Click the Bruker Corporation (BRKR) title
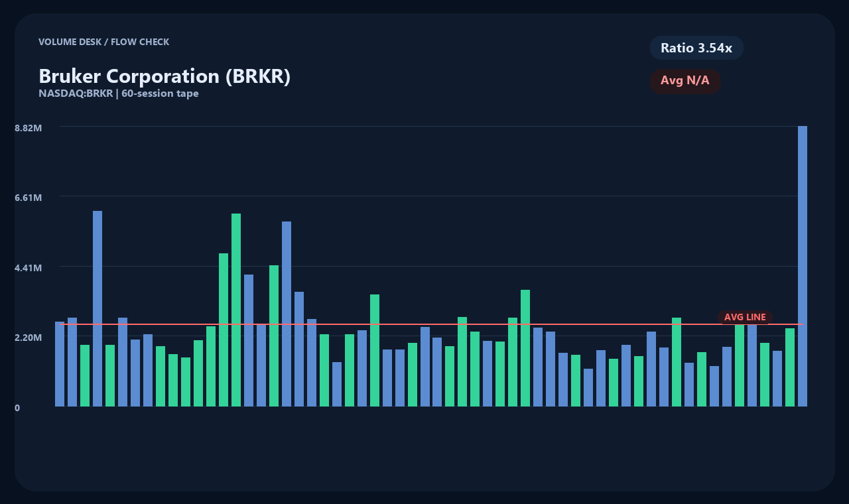The width and height of the screenshot is (849, 504). coord(164,76)
